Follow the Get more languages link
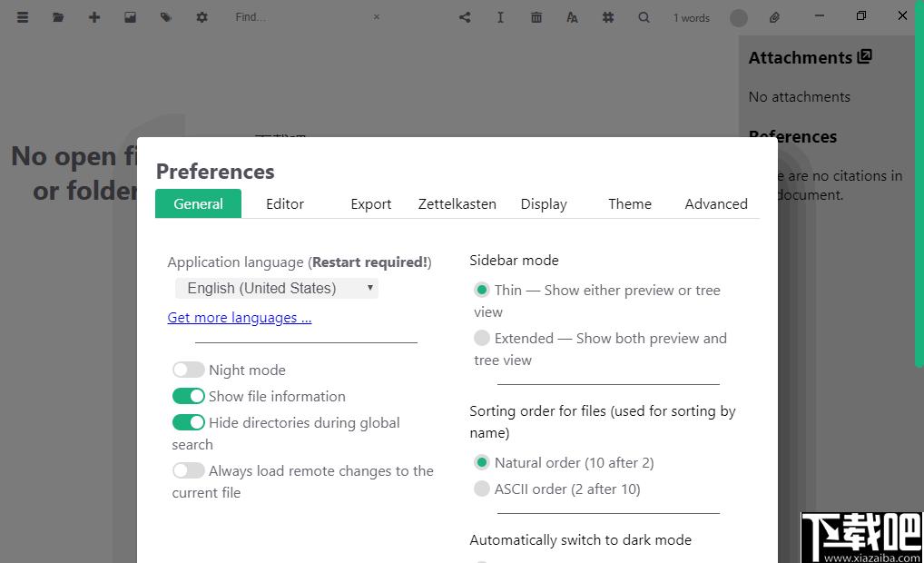Screen dimensions: 924x563 [240, 317]
